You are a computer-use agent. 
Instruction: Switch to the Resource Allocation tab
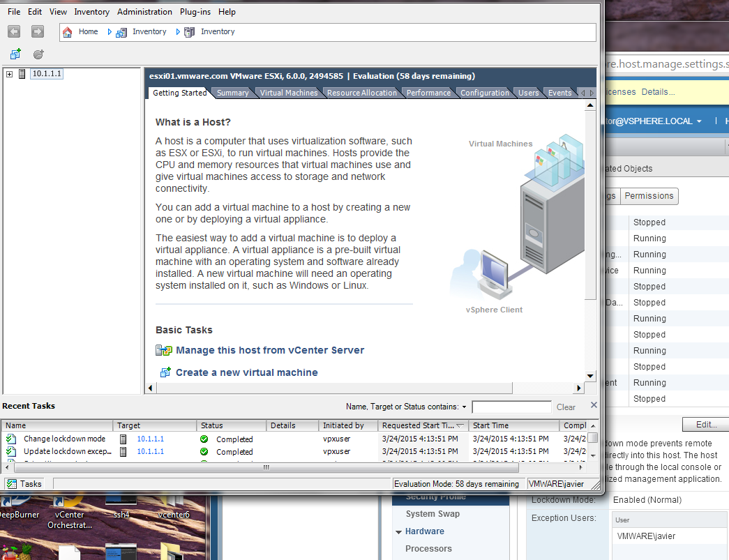pos(362,93)
